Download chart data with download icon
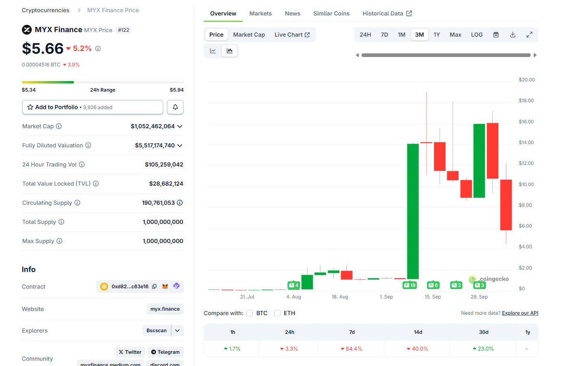Image resolution: width=588 pixels, height=366 pixels. pyautogui.click(x=512, y=35)
